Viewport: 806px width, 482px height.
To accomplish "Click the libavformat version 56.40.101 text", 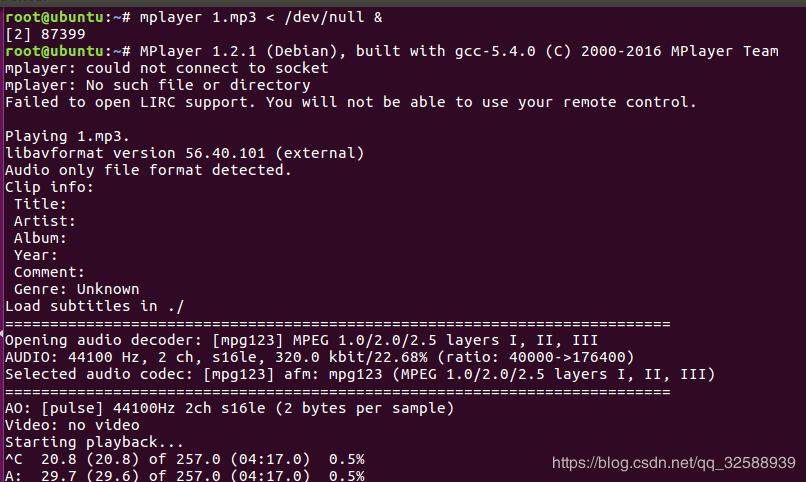I will click(185, 153).
